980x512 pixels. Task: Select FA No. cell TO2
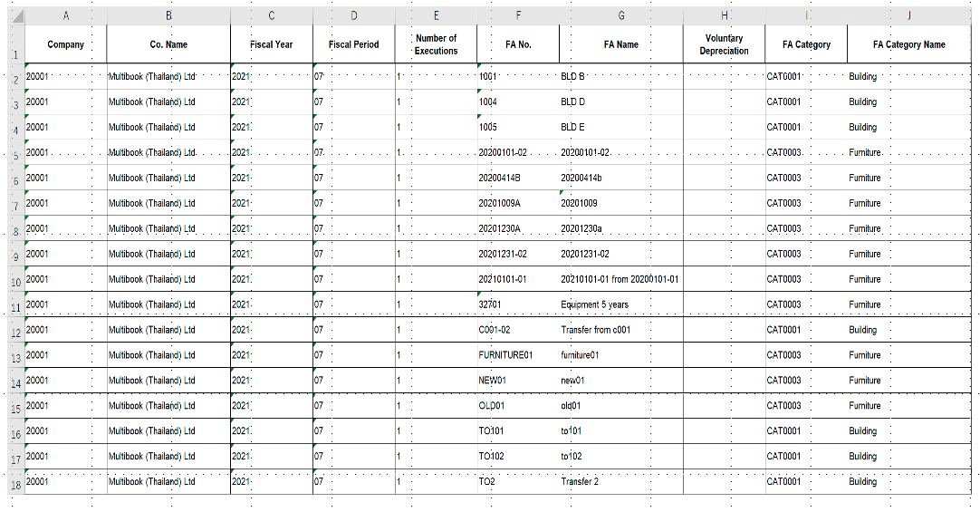(x=518, y=481)
